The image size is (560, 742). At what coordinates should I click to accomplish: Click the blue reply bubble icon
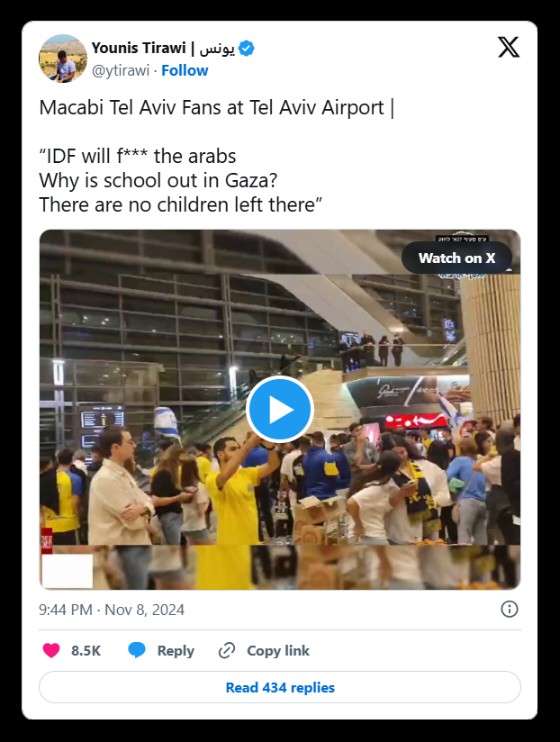point(137,651)
